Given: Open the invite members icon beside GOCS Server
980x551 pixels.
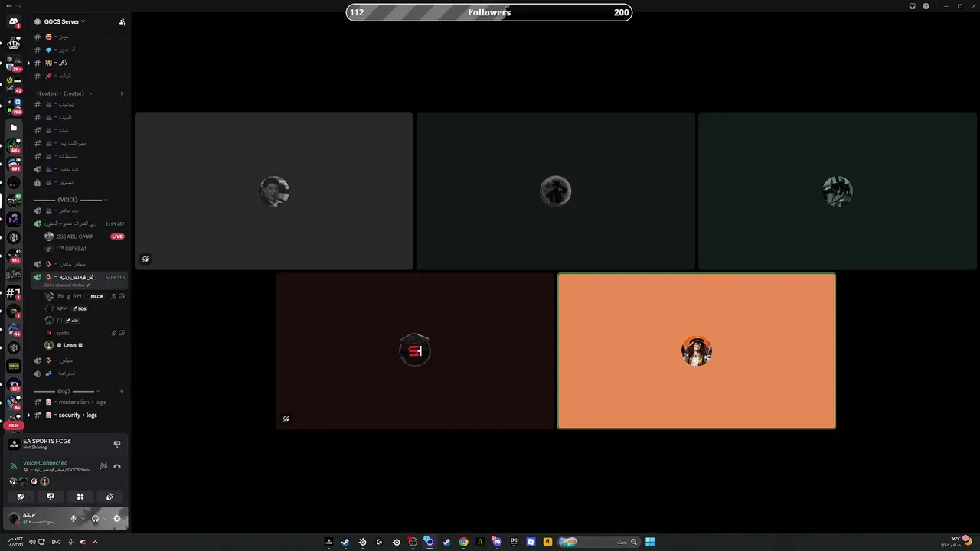Looking at the screenshot, I should [x=122, y=22].
